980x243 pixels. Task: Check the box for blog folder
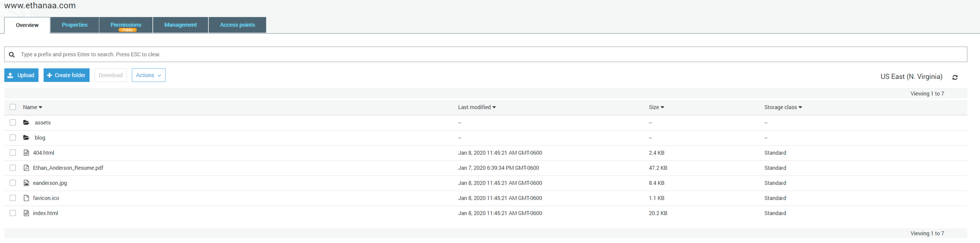[x=13, y=138]
